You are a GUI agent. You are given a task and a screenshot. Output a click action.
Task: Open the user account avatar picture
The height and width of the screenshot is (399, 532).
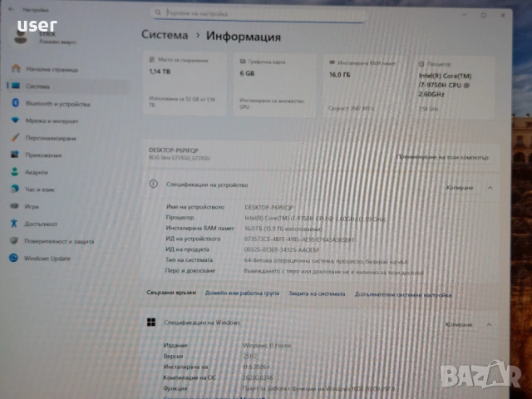coord(21,36)
